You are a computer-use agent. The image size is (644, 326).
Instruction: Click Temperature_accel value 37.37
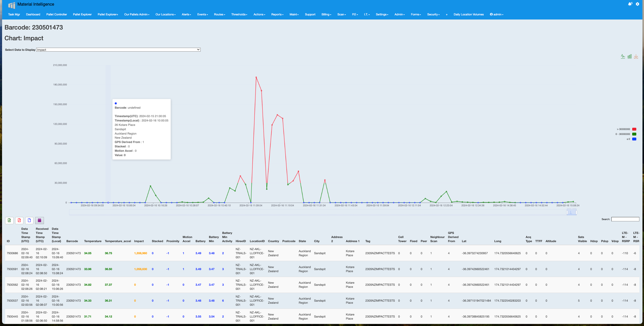(x=108, y=285)
